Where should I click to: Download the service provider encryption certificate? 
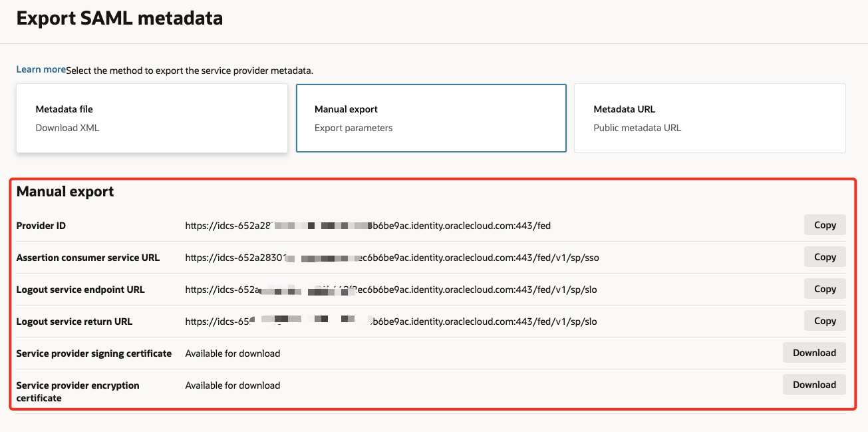[x=813, y=385]
